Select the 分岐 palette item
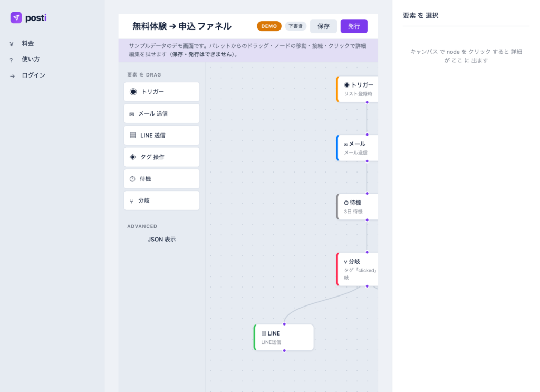Viewport: 540px width, 392px height. (x=161, y=200)
